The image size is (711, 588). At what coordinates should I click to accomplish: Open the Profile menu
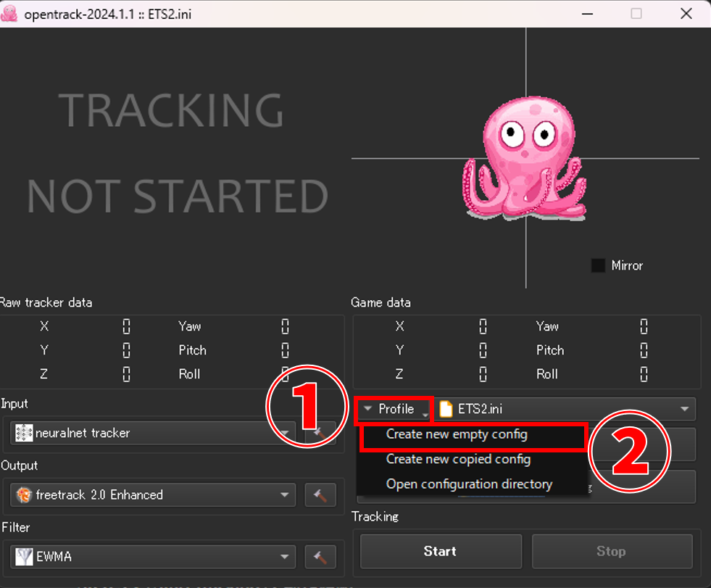pyautogui.click(x=394, y=409)
